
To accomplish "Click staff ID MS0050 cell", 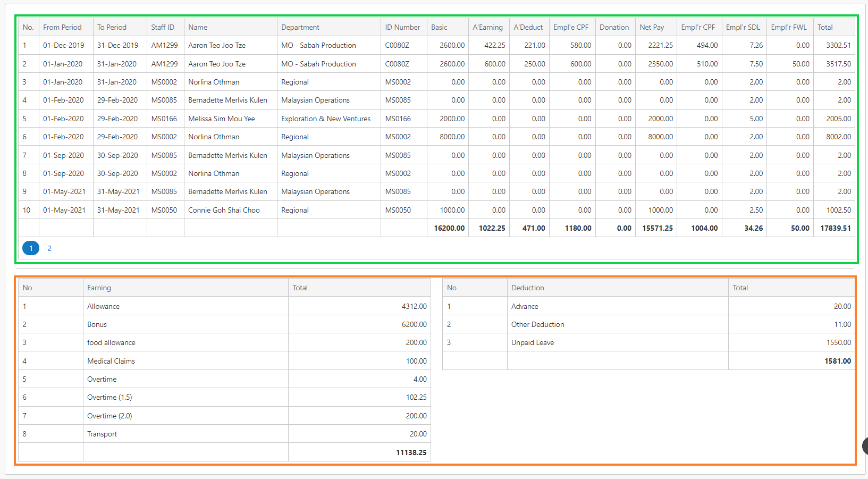I will 164,210.
